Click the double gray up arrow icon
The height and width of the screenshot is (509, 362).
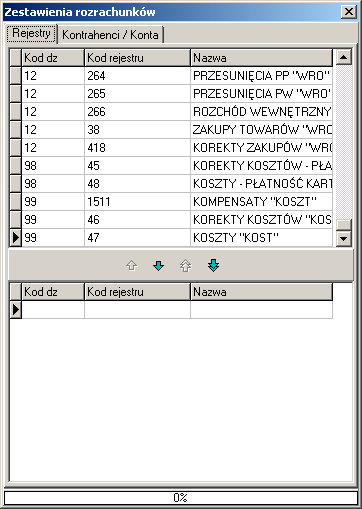pos(186,266)
